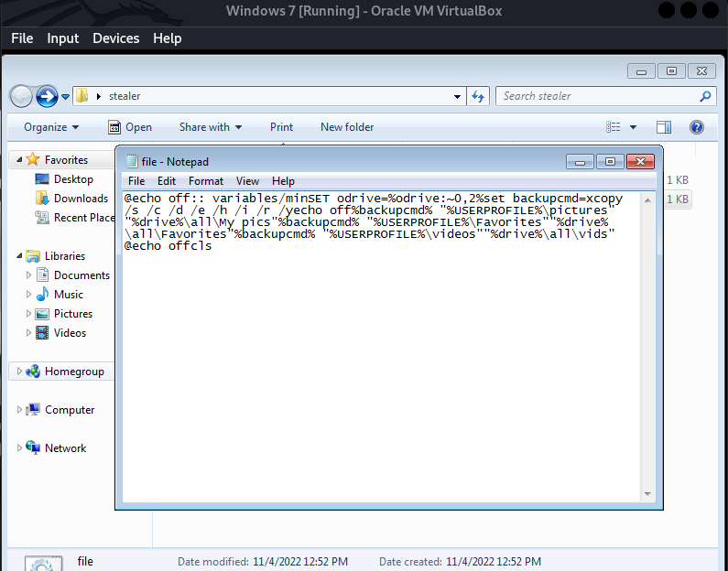Screen dimensions: 728x571
Task: Collapse the Libraries group
Action: pos(19,256)
